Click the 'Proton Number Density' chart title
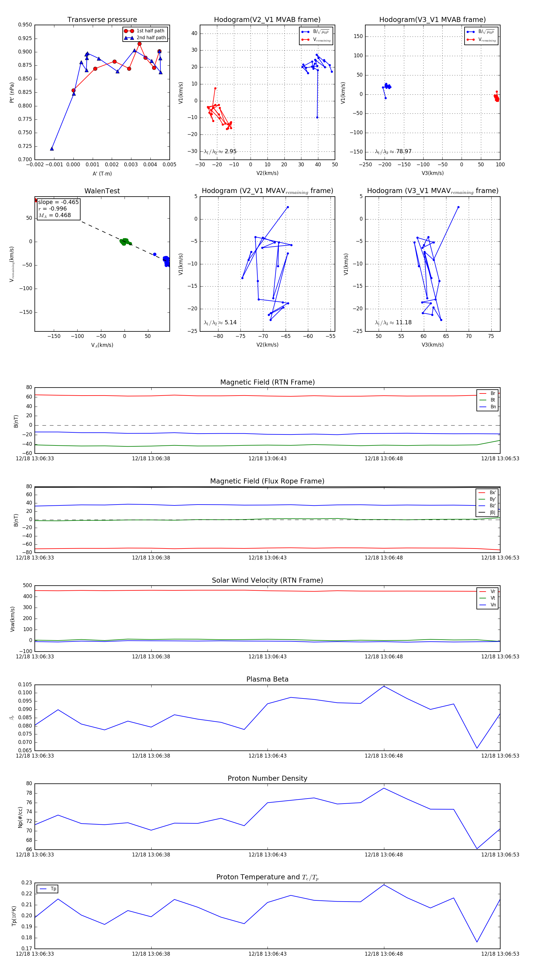The width and height of the screenshot is (535, 980). tap(267, 778)
